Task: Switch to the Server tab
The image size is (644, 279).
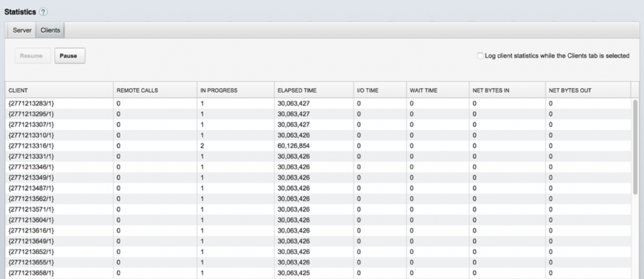Action: [x=22, y=30]
